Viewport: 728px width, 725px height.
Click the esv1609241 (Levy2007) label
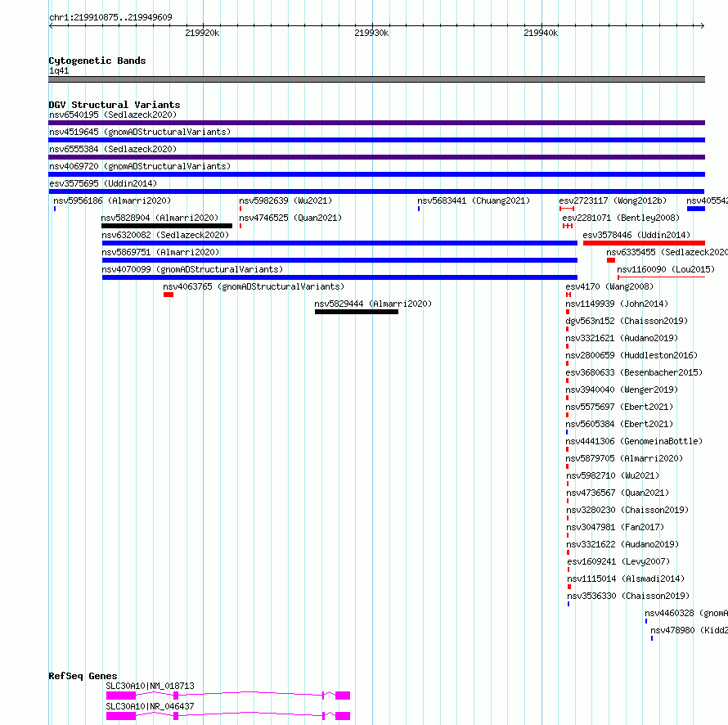point(618,561)
